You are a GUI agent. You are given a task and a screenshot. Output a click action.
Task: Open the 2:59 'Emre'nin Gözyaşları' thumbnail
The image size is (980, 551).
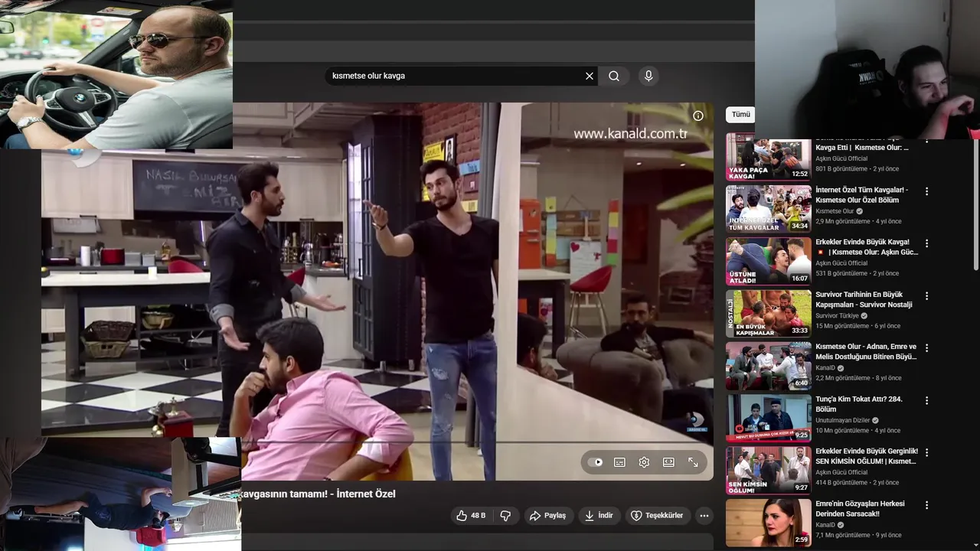pos(769,523)
